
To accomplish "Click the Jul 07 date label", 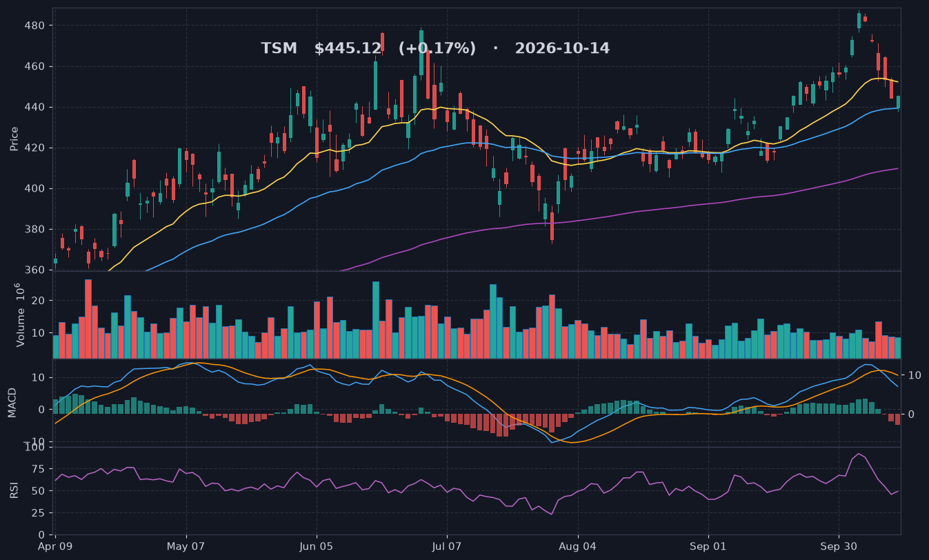I will pos(447,546).
